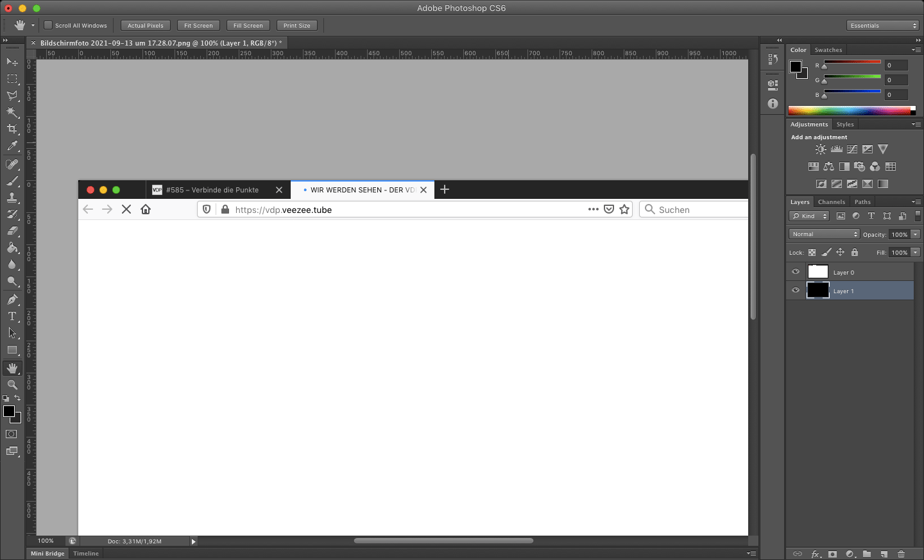Image resolution: width=924 pixels, height=560 pixels.
Task: Click the color spectrum ramp bar
Action: click(849, 111)
